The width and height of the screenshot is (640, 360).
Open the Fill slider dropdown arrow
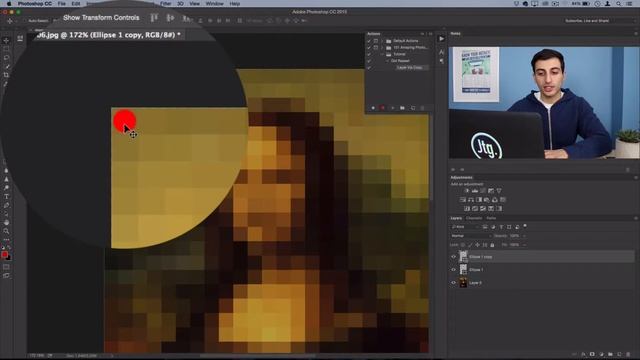click(x=524, y=245)
